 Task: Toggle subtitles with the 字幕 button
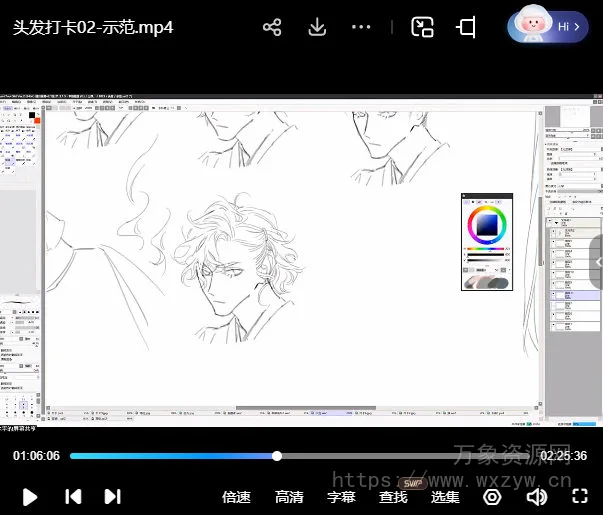342,497
